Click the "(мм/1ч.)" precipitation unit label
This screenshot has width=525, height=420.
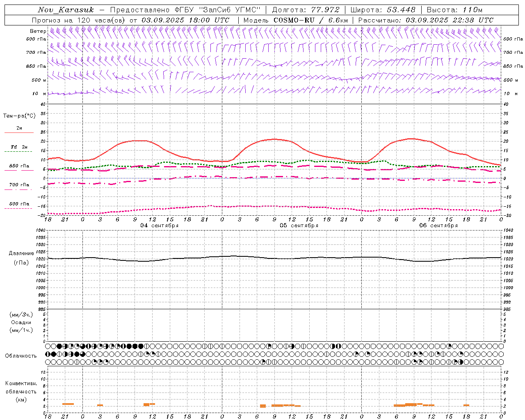coord(21,330)
